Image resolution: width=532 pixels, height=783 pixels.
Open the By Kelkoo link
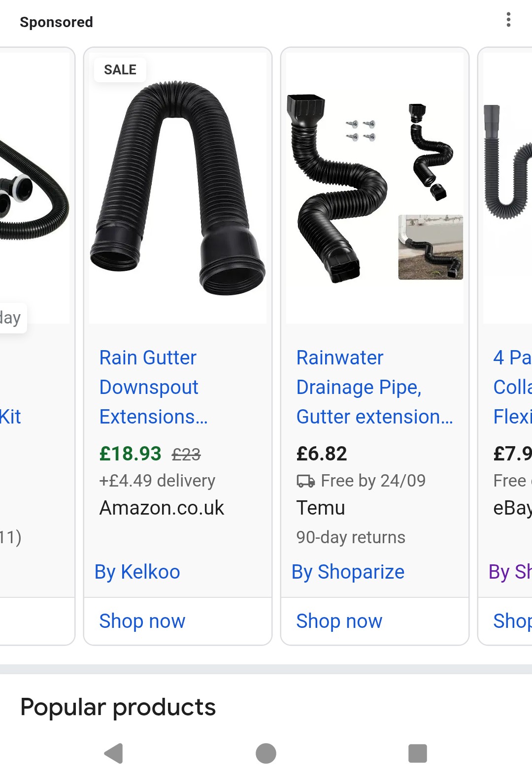coord(137,572)
